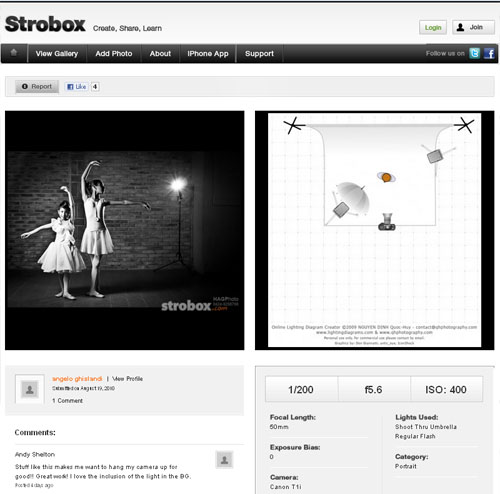Viewport: 500px width, 494px height.
Task: Go to the About page
Action: tap(160, 53)
